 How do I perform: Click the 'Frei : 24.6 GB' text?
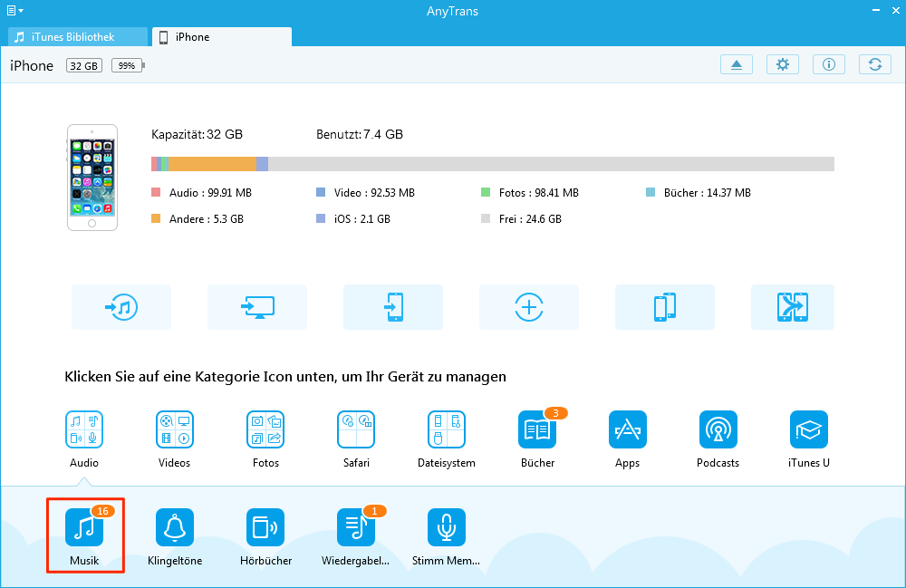(x=530, y=219)
